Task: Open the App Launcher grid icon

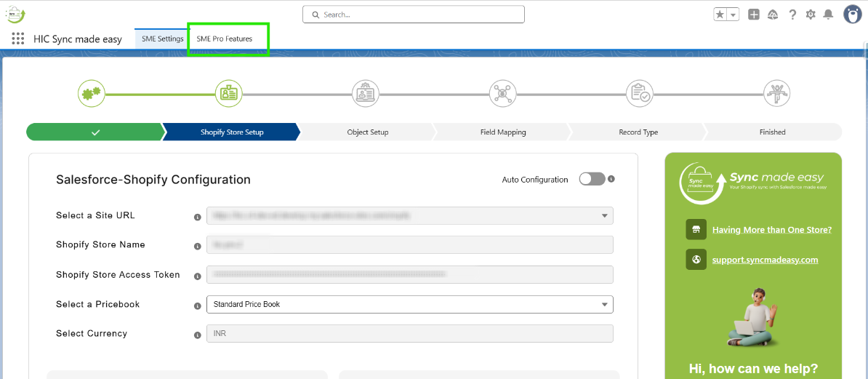Action: 17,39
